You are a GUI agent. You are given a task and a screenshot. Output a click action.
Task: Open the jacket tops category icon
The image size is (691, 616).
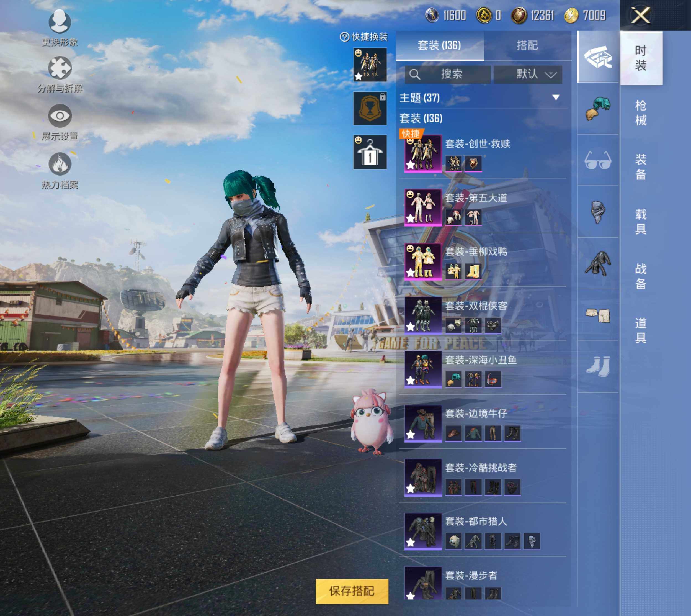tap(598, 264)
